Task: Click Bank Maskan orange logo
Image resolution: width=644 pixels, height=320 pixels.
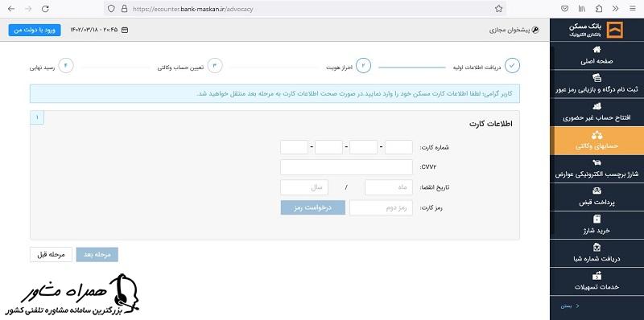Action: click(615, 30)
